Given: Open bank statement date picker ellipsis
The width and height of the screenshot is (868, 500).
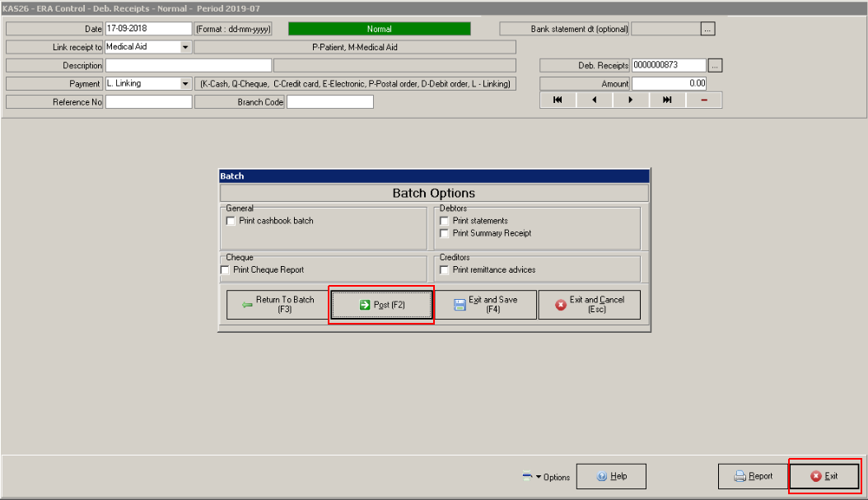Looking at the screenshot, I should 707,29.
